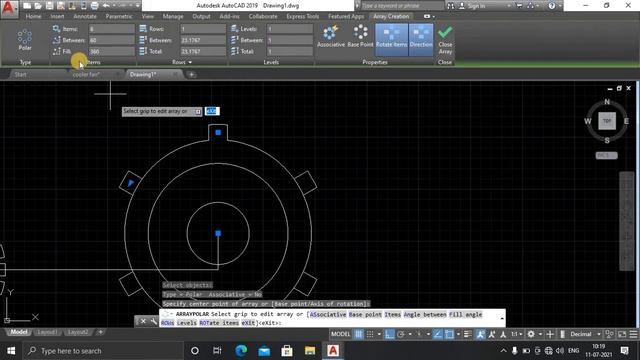Switch to the Start file tab

click(20, 74)
